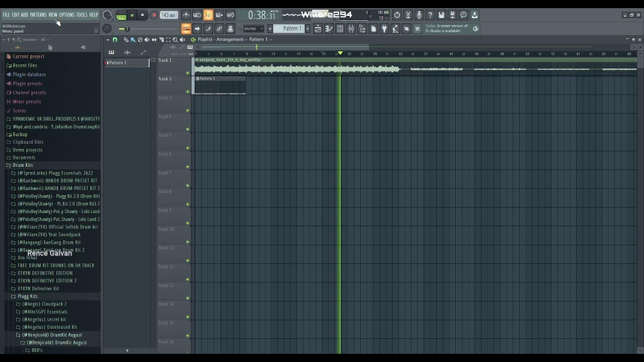The height and width of the screenshot is (362, 644).
Task: Open the VIEW menu
Action: pos(53,15)
